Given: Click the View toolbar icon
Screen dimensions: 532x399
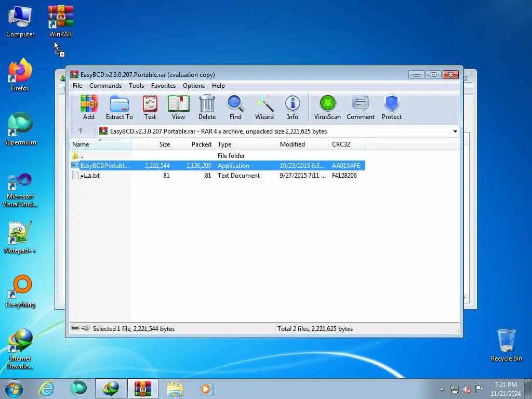Looking at the screenshot, I should 179,107.
